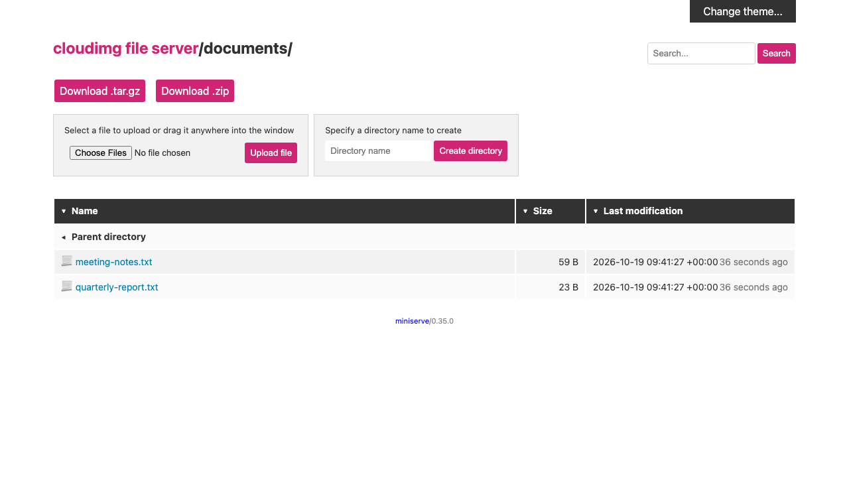Sort files by Size column header
Screen dimensions: 849x504
pyautogui.click(x=543, y=211)
